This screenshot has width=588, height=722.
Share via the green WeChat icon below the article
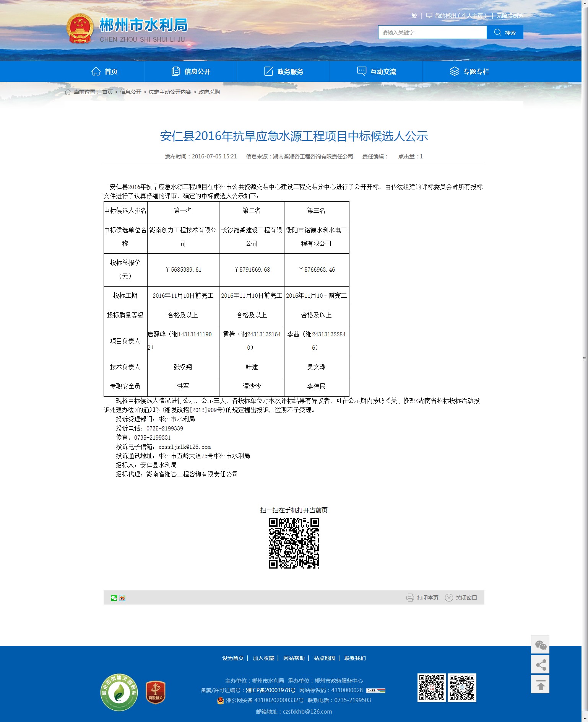pyautogui.click(x=114, y=598)
